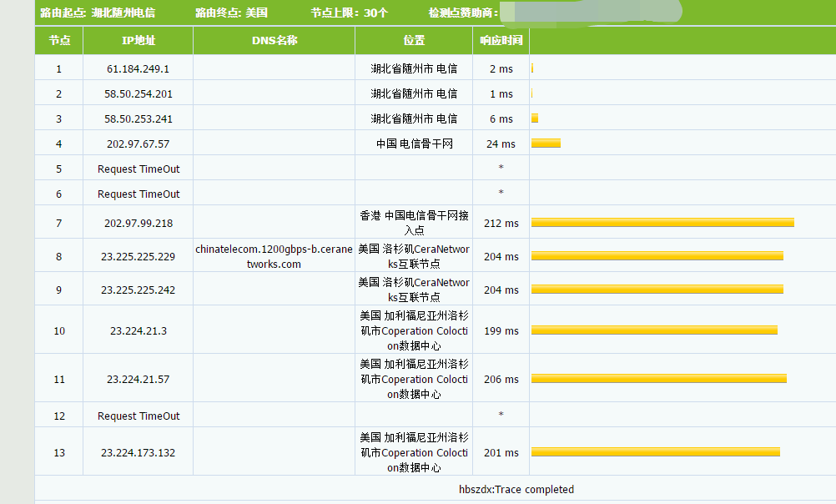
Task: Select Request TimeOut in row 5
Action: [138, 169]
